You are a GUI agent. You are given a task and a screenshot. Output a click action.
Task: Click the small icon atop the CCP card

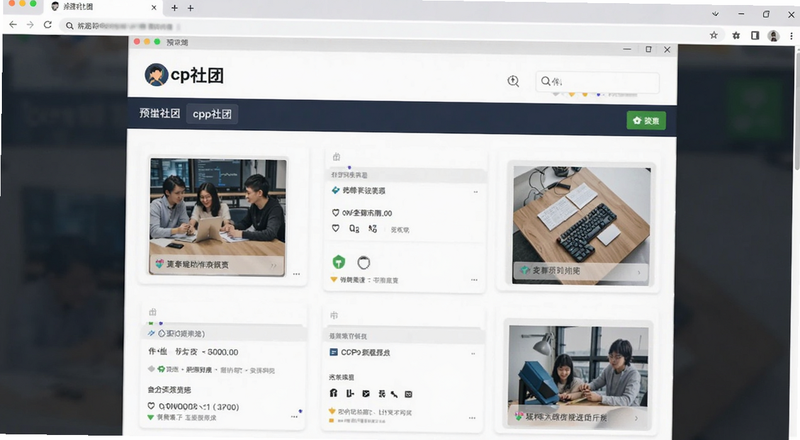pyautogui.click(x=334, y=315)
